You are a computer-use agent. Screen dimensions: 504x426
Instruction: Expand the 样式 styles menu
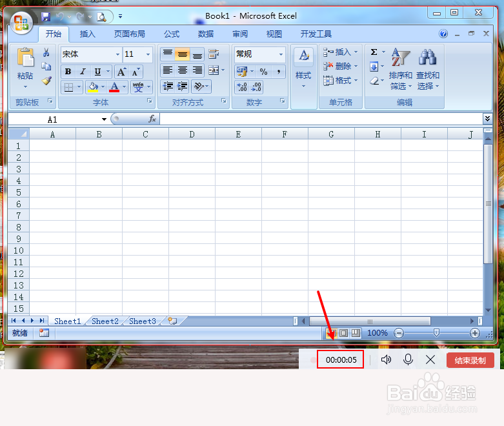(x=303, y=77)
